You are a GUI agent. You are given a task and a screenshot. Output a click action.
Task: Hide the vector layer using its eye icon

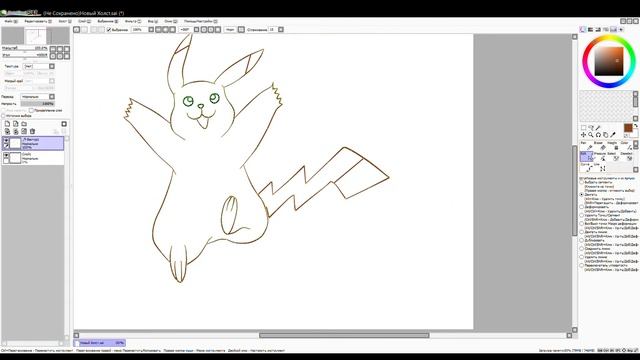click(6, 140)
